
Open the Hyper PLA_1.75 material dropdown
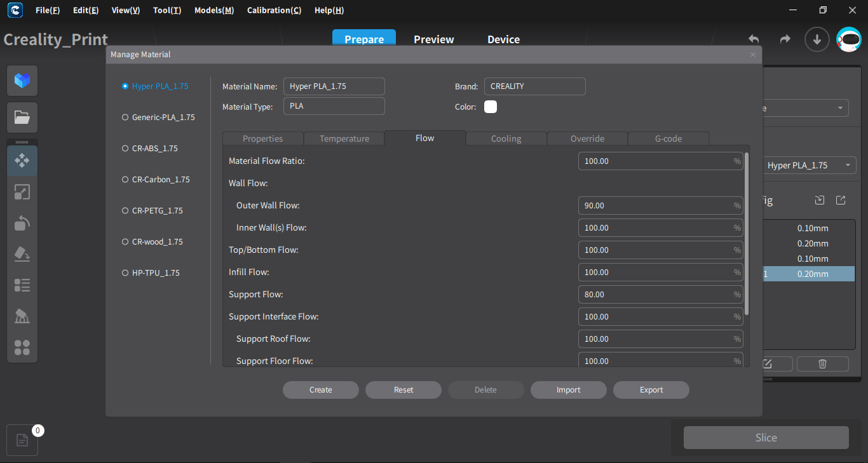[808, 165]
